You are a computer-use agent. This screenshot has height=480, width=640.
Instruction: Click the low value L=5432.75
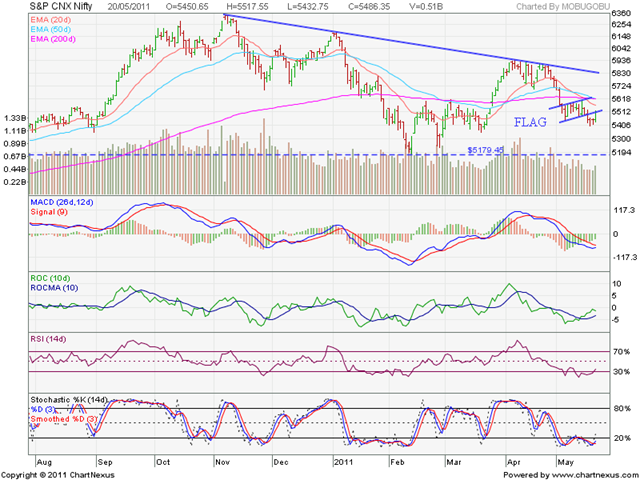point(307,7)
